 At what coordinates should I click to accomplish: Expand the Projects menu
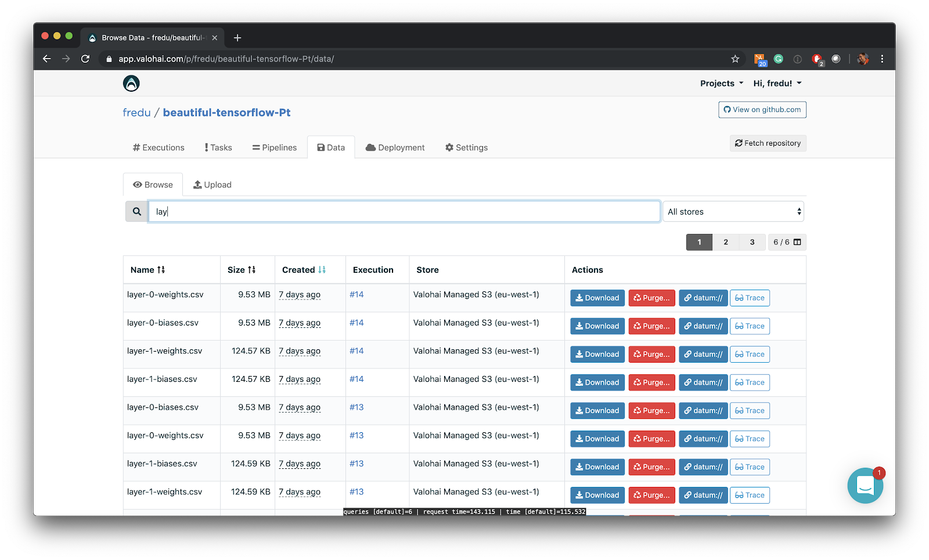721,84
